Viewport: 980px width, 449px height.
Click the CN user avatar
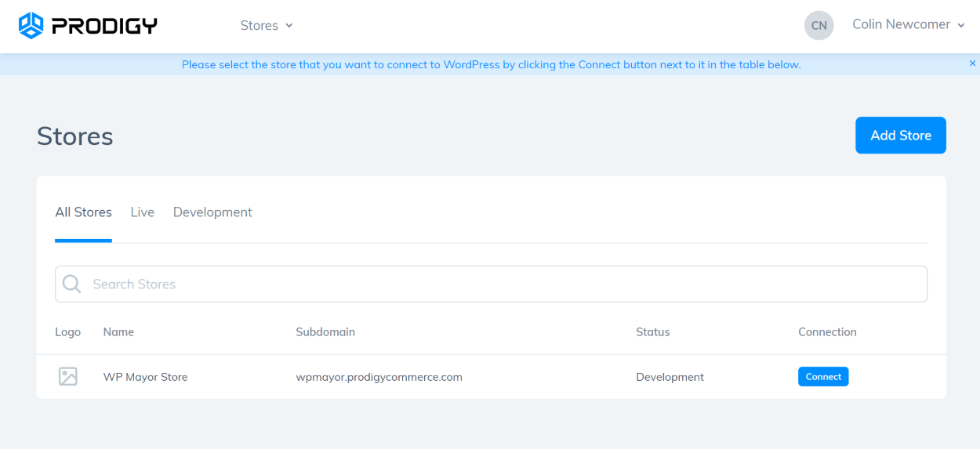coord(818,25)
